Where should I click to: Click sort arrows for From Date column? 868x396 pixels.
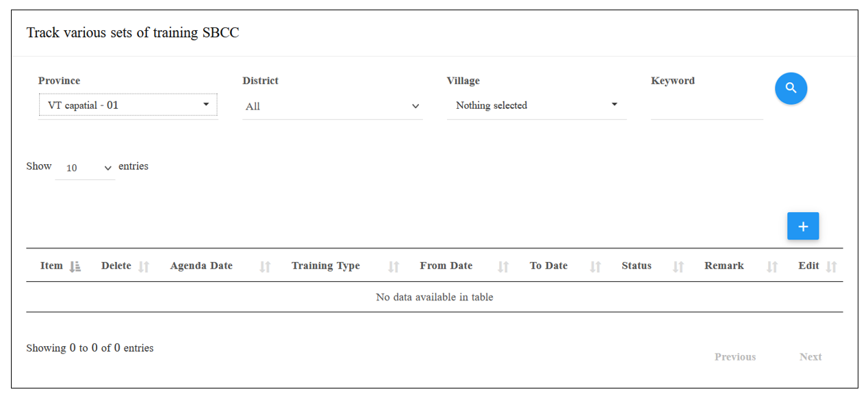click(x=503, y=267)
